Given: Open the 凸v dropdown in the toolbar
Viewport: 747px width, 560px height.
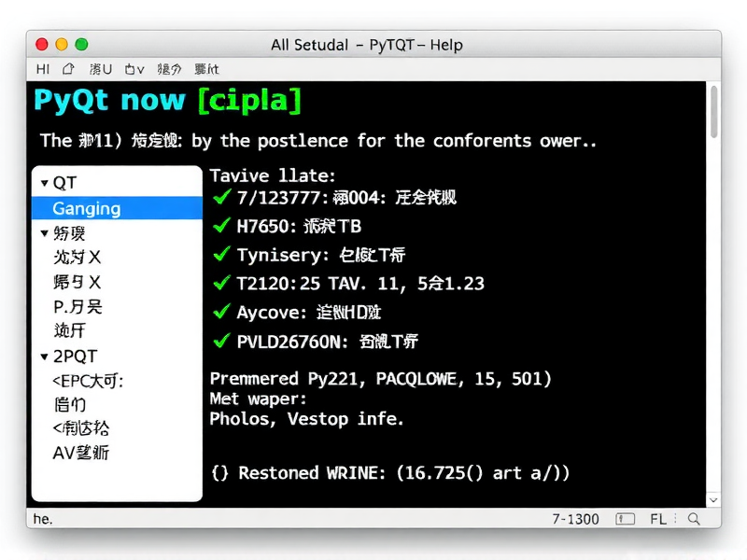Looking at the screenshot, I should pyautogui.click(x=134, y=67).
